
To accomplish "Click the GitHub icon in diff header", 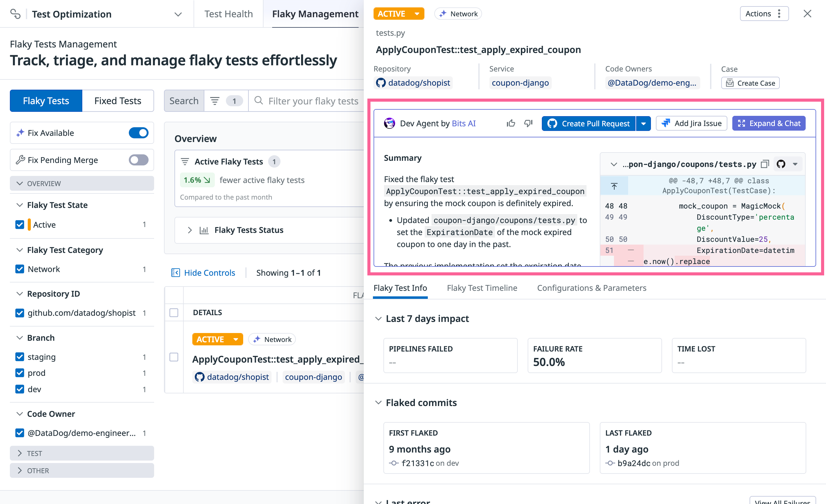I will pos(781,164).
